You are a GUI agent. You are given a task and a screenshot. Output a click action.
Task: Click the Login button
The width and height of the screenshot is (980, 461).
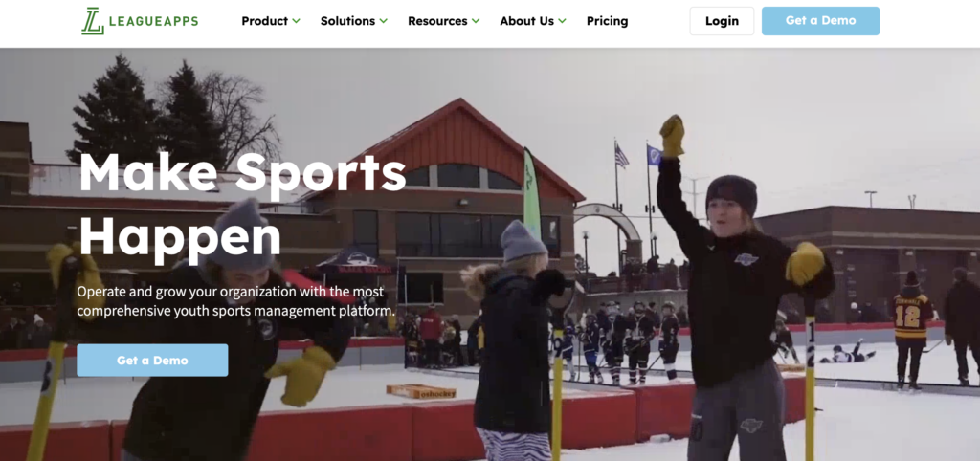coord(722,21)
